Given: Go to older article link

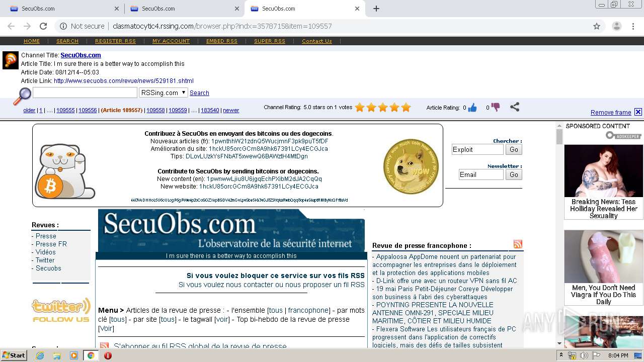Looking at the screenshot, I should 29,111.
